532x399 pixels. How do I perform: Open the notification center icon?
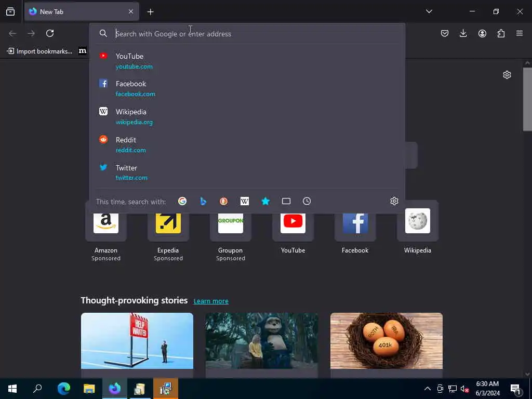tap(515, 389)
